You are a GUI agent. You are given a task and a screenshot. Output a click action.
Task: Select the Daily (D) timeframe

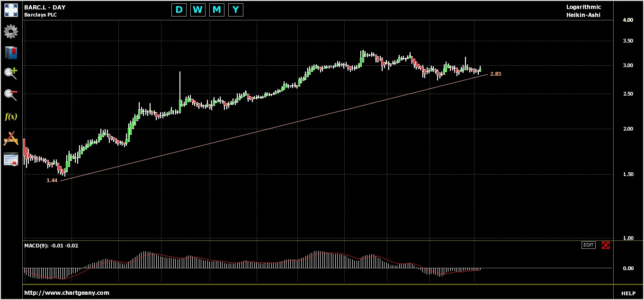point(179,9)
